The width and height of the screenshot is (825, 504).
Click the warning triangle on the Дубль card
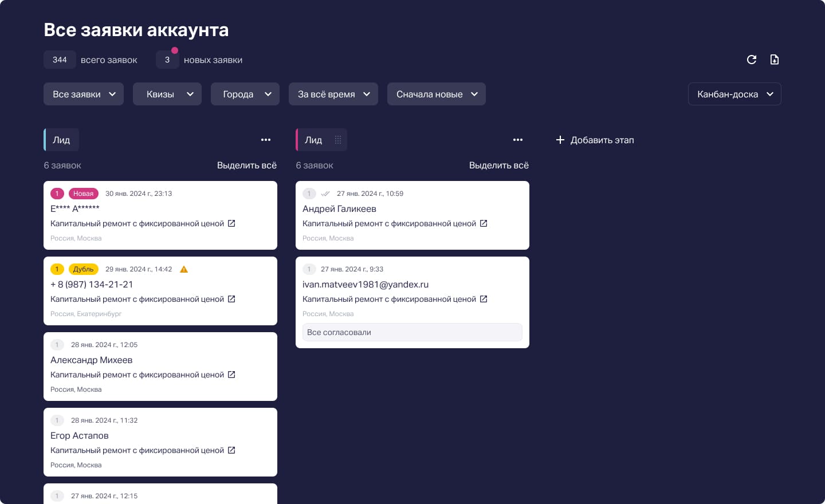tap(184, 269)
